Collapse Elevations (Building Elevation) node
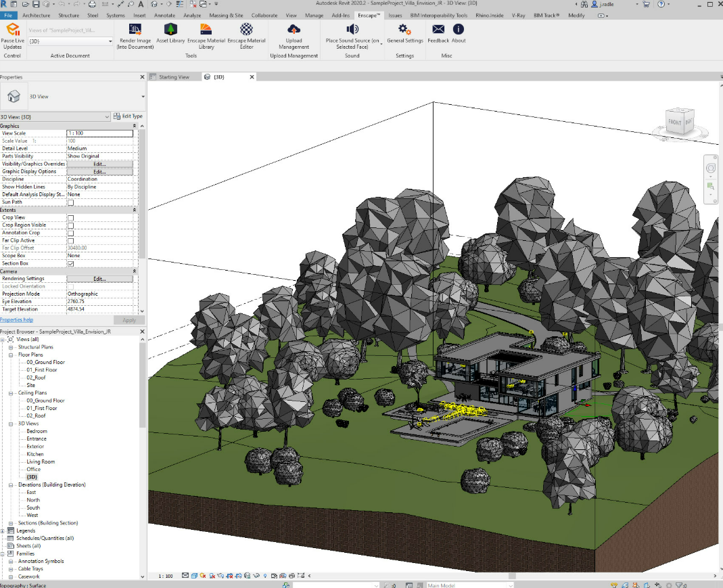 point(11,485)
